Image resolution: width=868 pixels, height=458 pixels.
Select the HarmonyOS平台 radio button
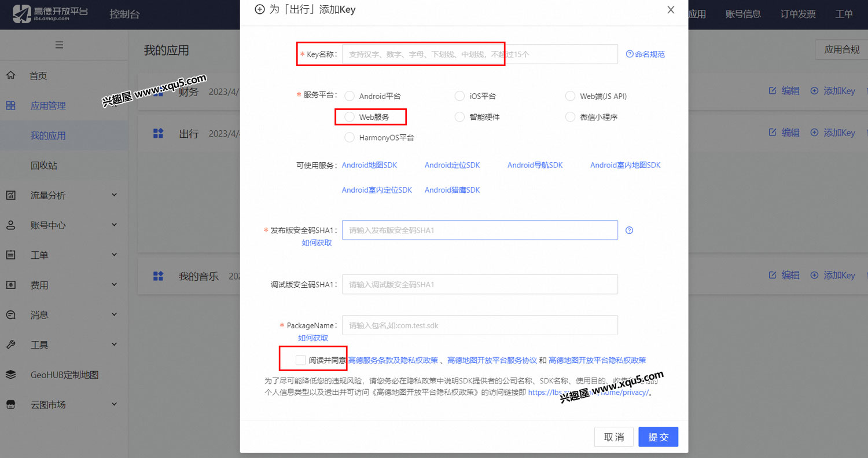coord(350,138)
